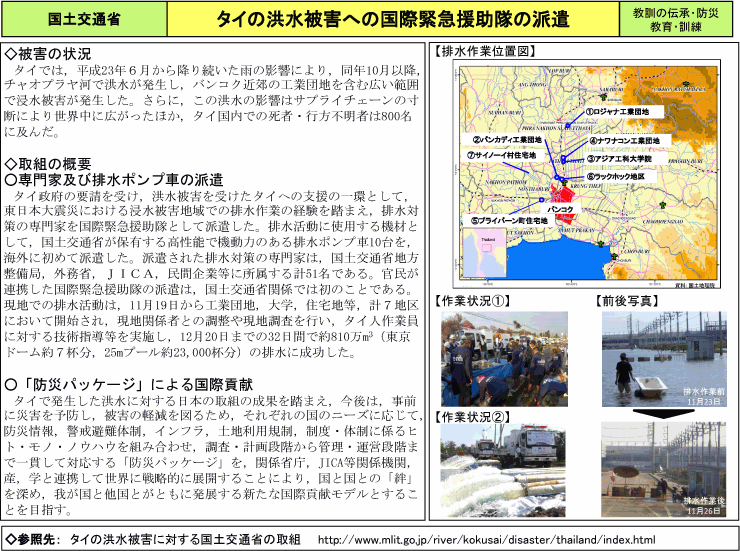The image size is (740, 551).
Task: Click the 教訓の伝承・防災教育・訓練 category label
Action: pos(676,19)
